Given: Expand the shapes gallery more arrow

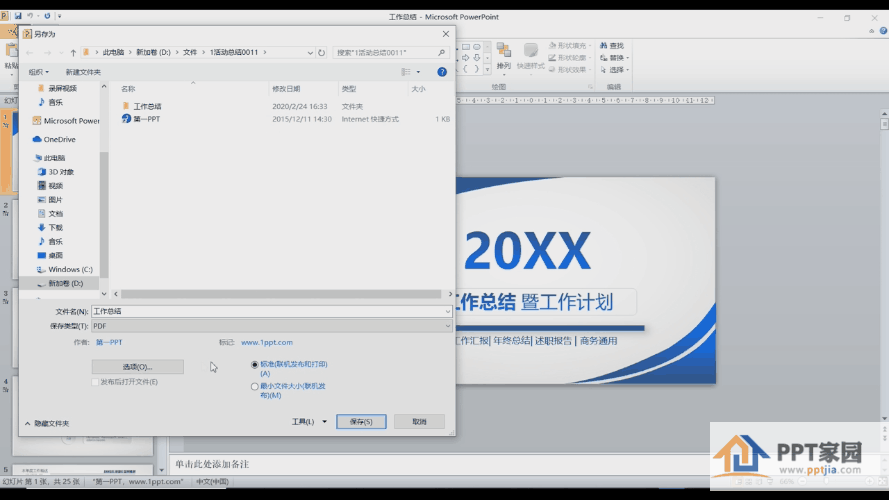Looking at the screenshot, I should click(x=487, y=69).
